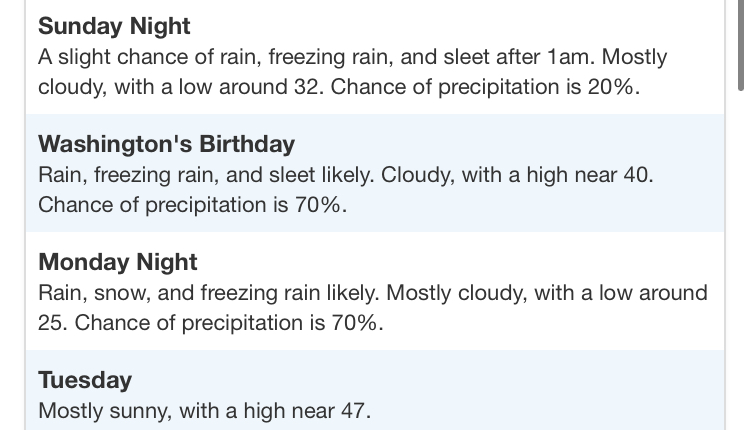
Task: Click the Sunday Night heading
Action: 114,26
